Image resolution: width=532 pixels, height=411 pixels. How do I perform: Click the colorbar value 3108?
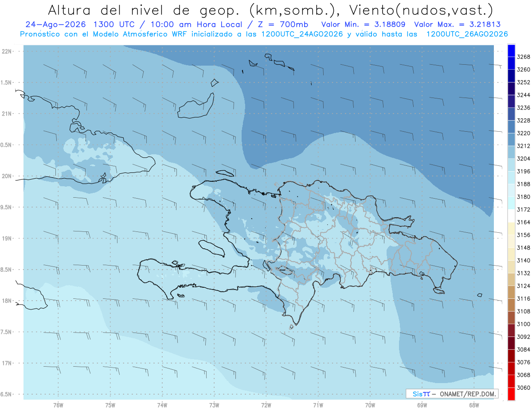click(524, 311)
